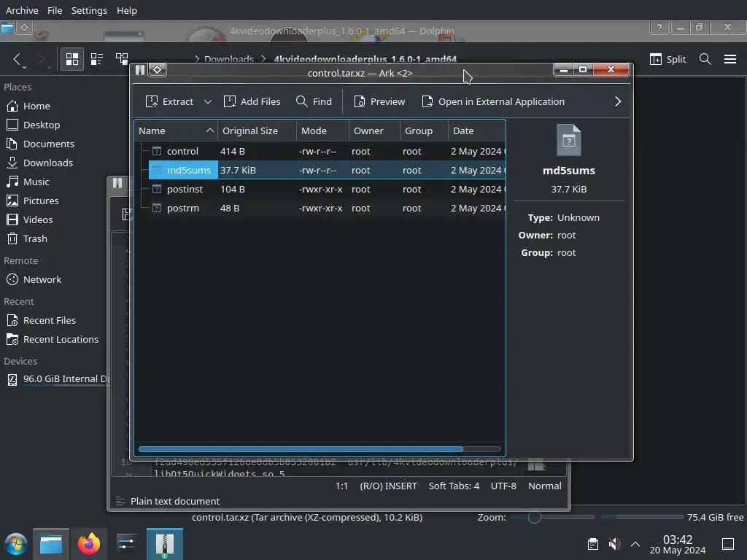The height and width of the screenshot is (560, 747).
Task: Open the Extract dropdown arrow
Action: (208, 101)
